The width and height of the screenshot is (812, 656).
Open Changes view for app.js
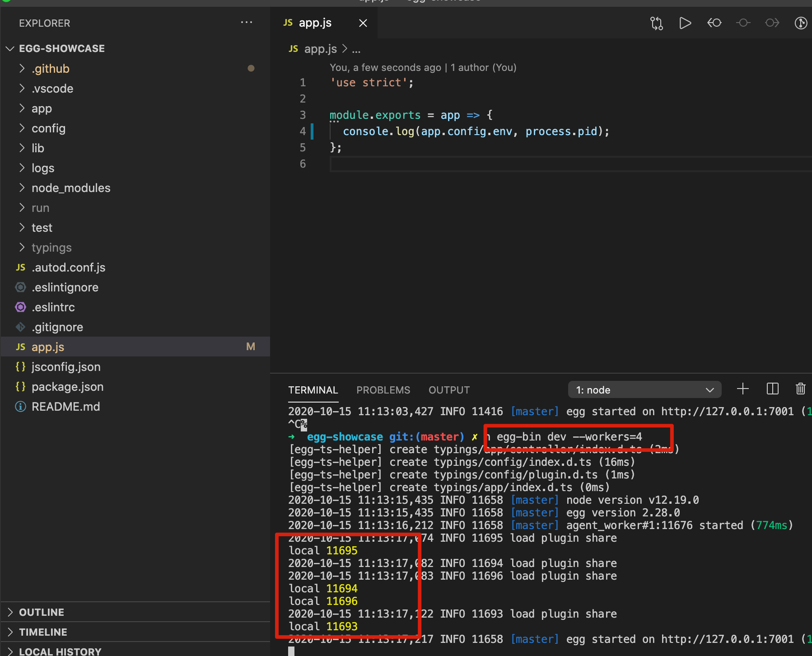click(656, 23)
